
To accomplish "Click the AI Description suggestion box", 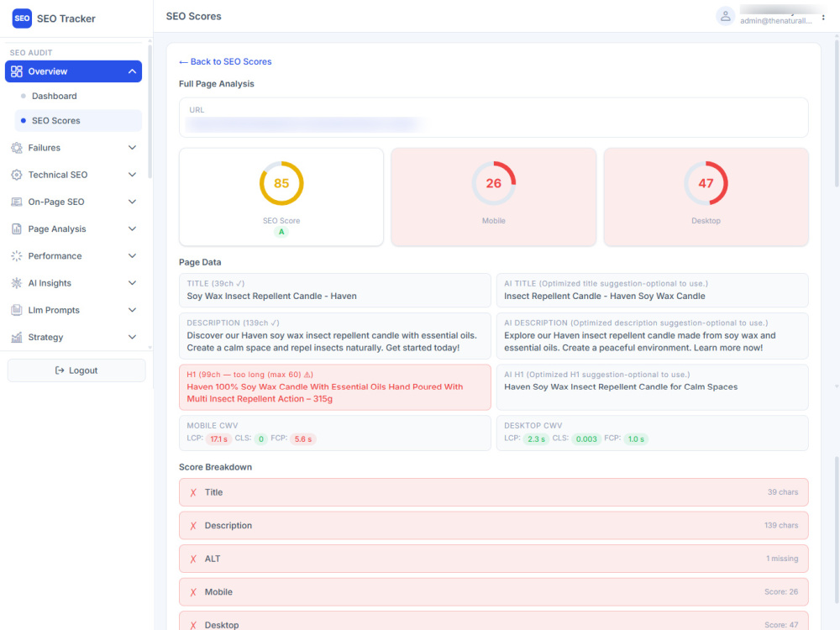I will coord(652,336).
